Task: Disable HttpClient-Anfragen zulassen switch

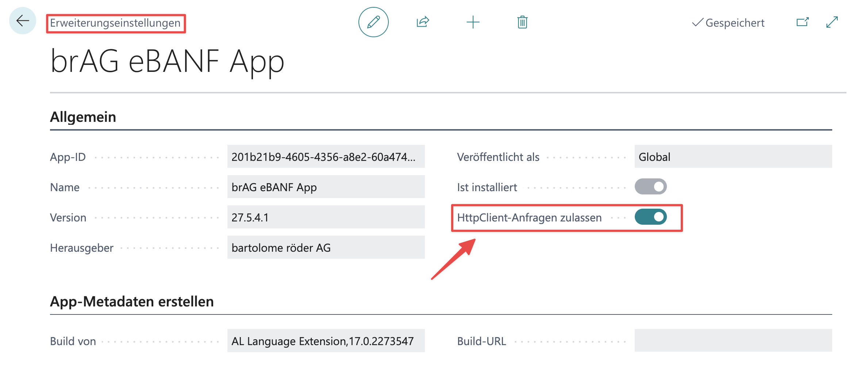Action: pyautogui.click(x=650, y=217)
